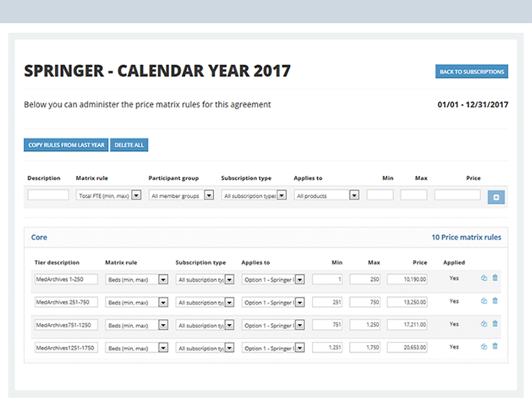Click Copy Rules From Last Year
The height and width of the screenshot is (408, 532).
point(66,145)
